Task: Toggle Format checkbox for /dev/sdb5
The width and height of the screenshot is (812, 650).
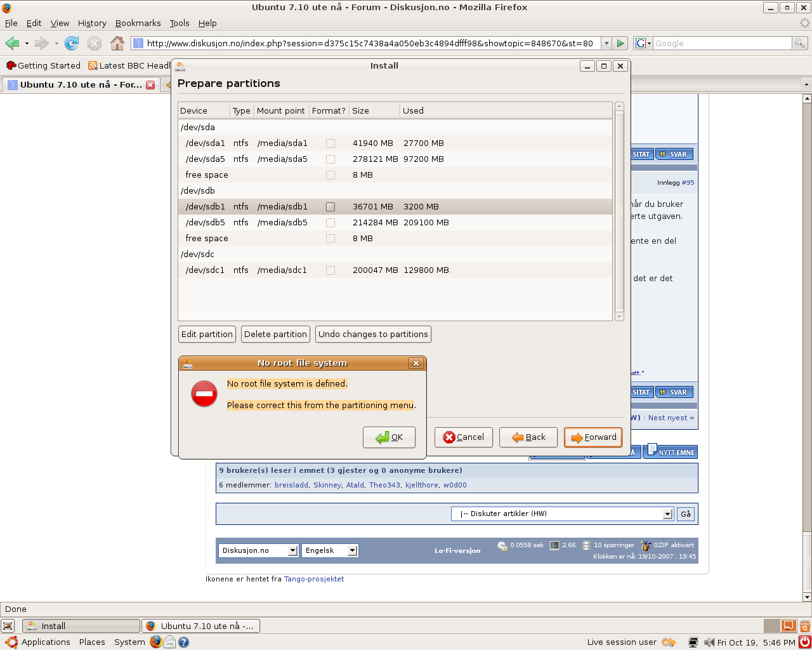Action: (331, 223)
